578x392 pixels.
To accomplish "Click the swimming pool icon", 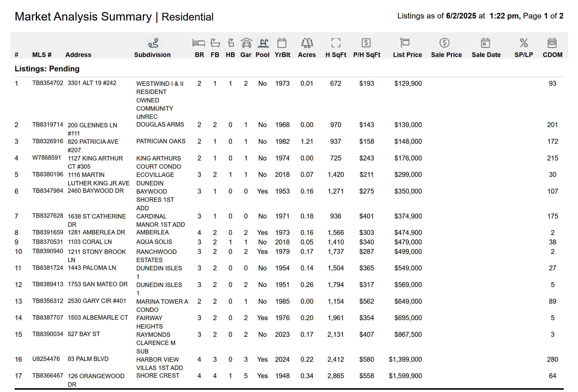I will 263,43.
